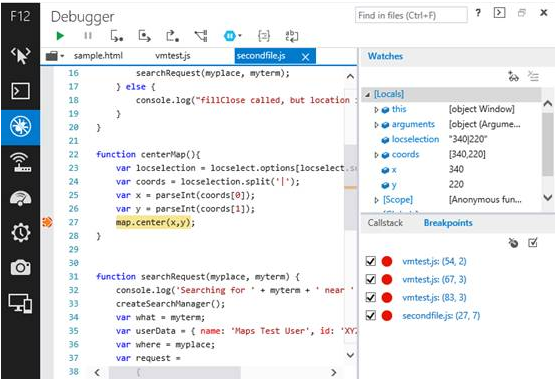Image resolution: width=555 pixels, height=379 pixels.
Task: Switch to the vmtest.js tab
Action: (x=173, y=56)
